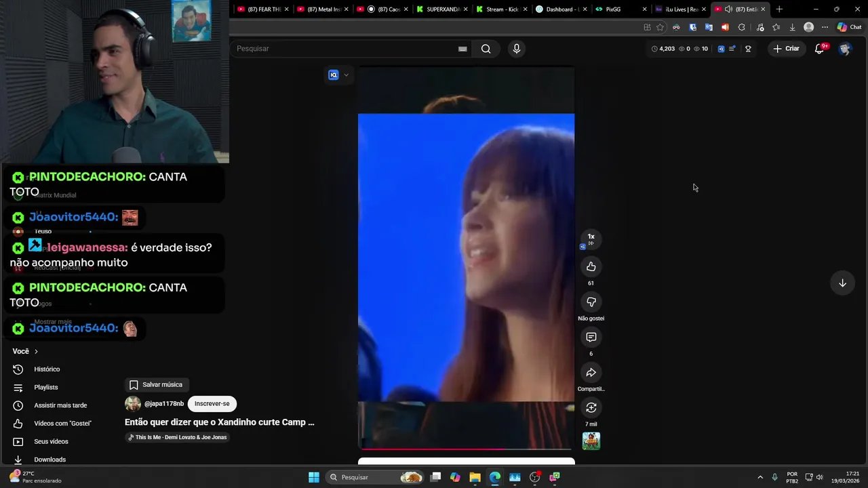Screen dimensions: 868x488
Task: Click the taskbar volume speaker icon
Action: coord(819,477)
